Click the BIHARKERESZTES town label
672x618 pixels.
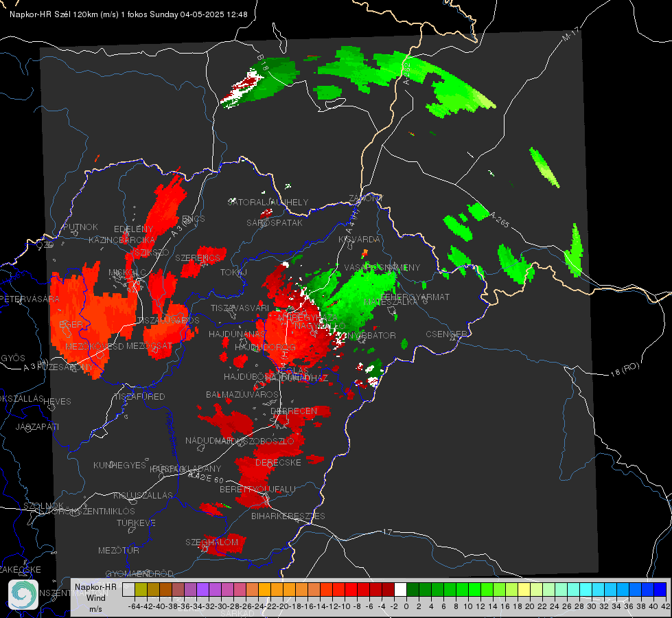point(288,516)
